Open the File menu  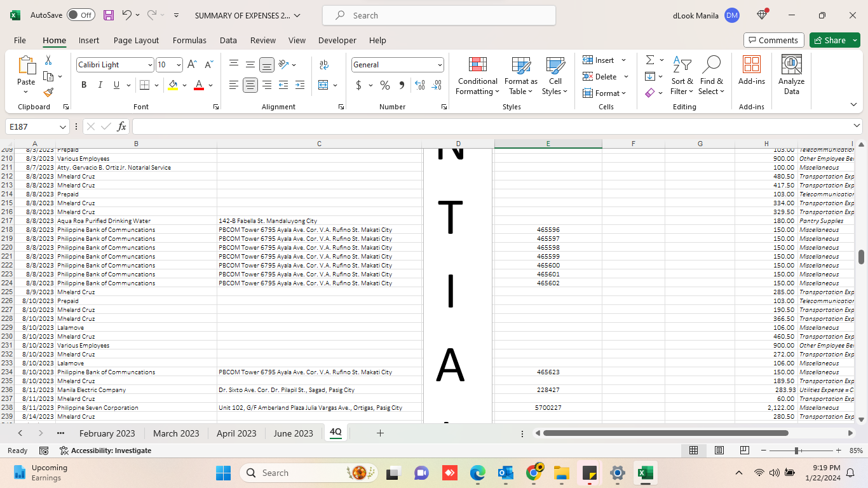[20, 40]
